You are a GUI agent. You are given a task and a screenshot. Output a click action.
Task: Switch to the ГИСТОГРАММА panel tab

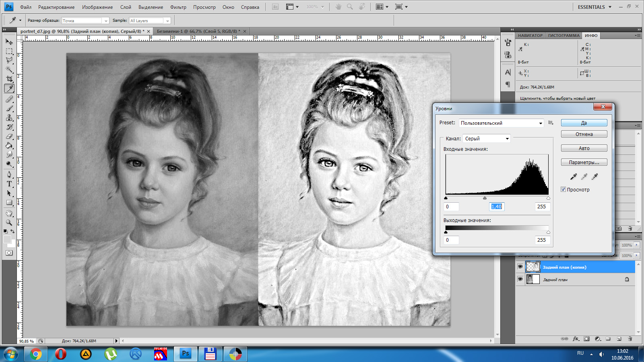click(563, 35)
